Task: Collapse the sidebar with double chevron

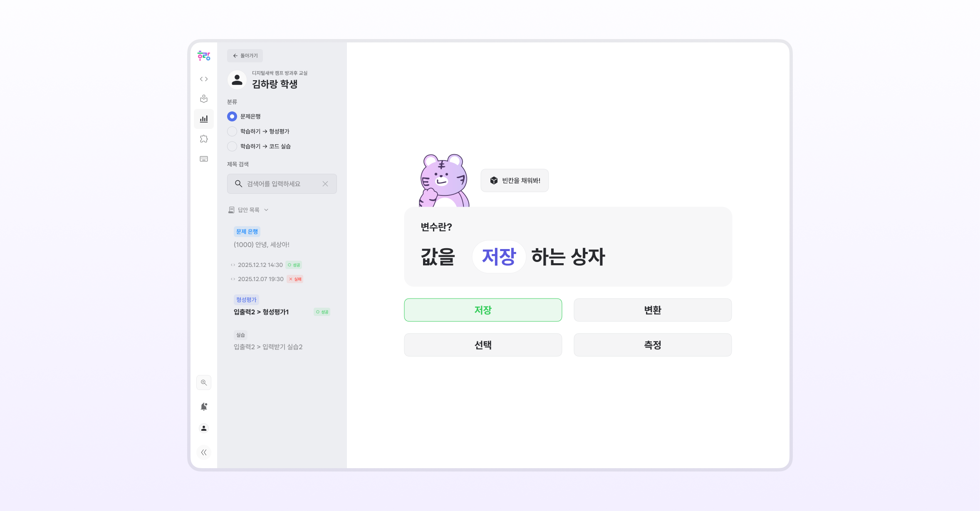Action: point(204,452)
